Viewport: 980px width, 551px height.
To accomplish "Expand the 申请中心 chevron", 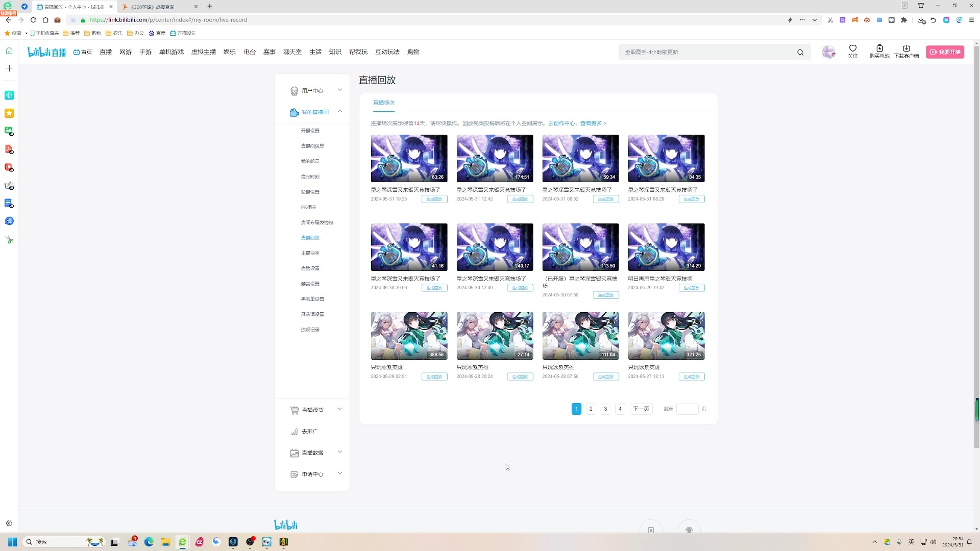I will tap(340, 473).
